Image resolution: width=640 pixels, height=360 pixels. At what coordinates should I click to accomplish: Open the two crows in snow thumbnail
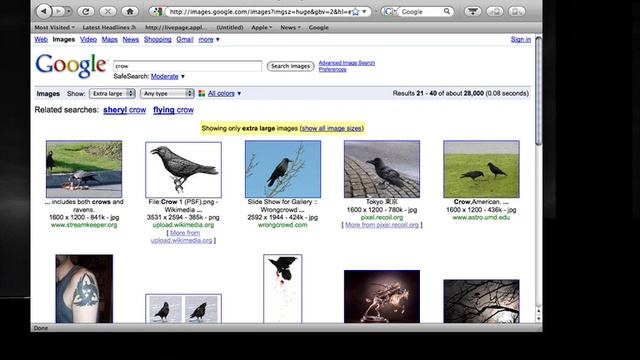click(x=183, y=309)
